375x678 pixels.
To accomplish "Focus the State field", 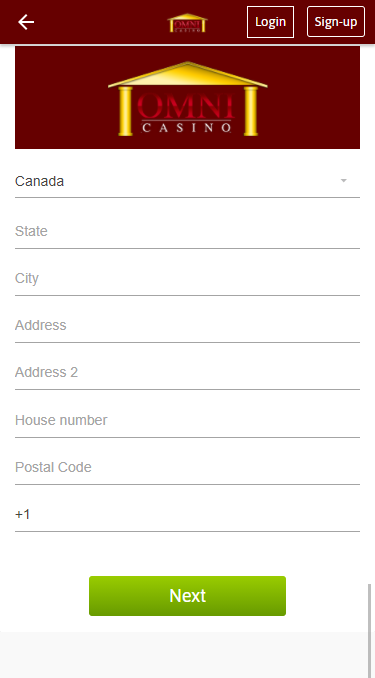I will coord(187,231).
